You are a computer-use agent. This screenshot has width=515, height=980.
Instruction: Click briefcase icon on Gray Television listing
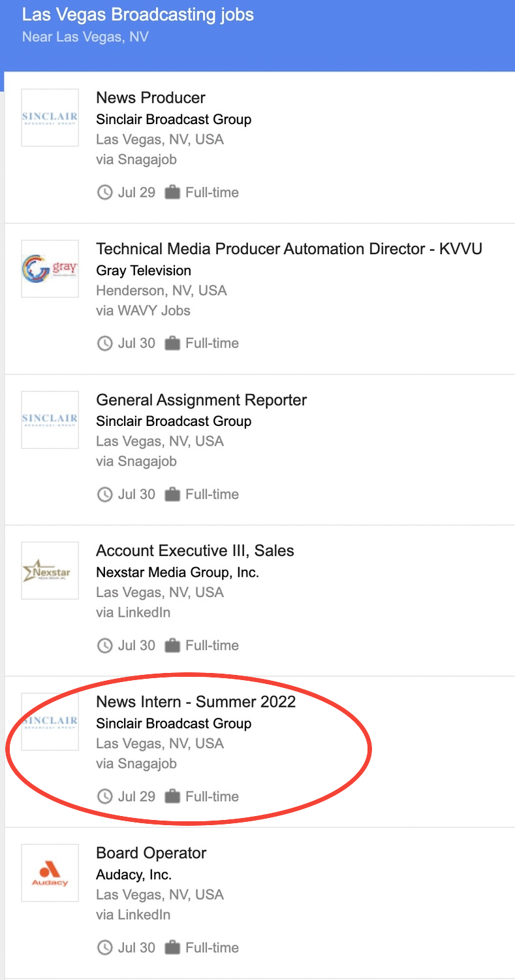tap(172, 344)
